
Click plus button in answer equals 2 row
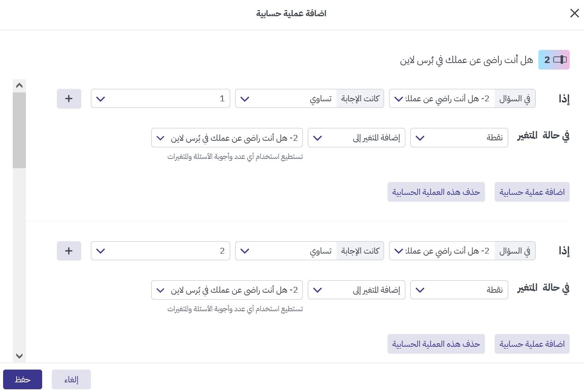click(x=69, y=251)
